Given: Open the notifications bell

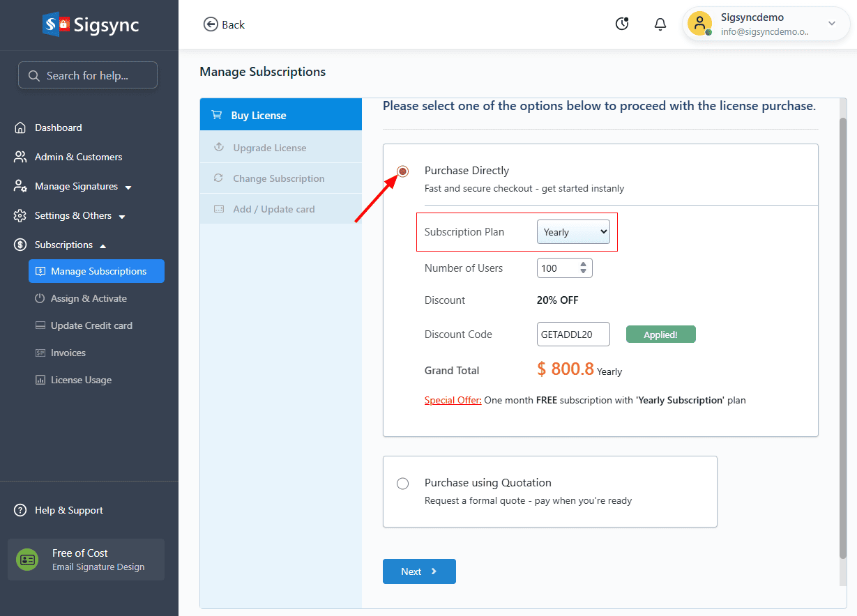Looking at the screenshot, I should click(660, 24).
